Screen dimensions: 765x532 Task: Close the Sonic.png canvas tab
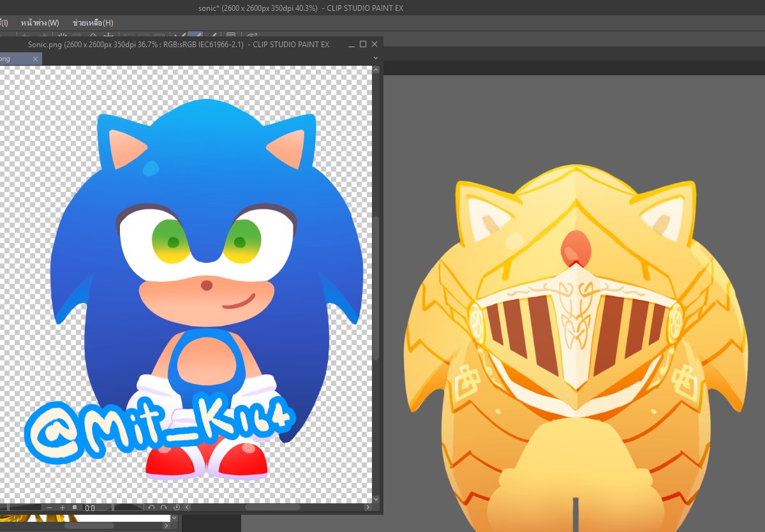click(35, 59)
